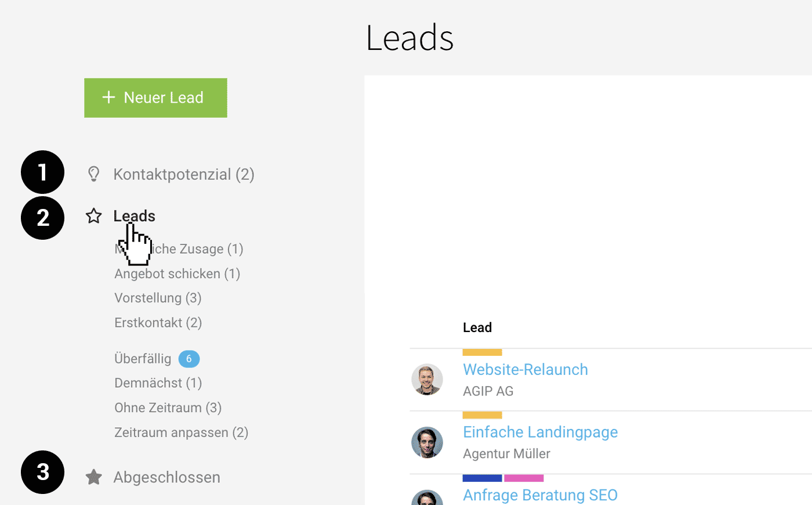Open the Website-Relaunch lead

525,369
